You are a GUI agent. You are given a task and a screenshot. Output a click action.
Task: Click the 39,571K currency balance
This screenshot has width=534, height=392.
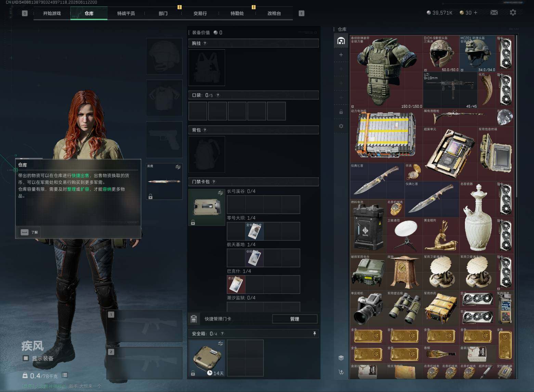[x=440, y=13]
